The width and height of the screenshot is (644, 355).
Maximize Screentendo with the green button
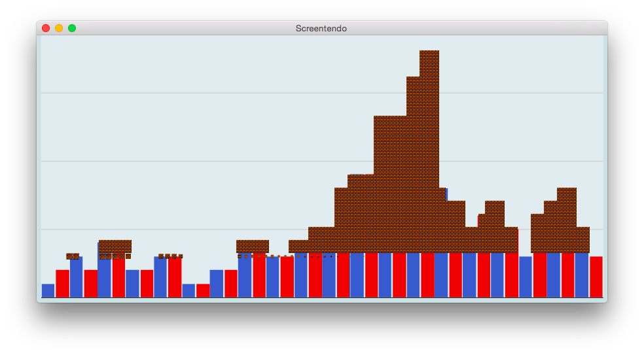[x=72, y=28]
